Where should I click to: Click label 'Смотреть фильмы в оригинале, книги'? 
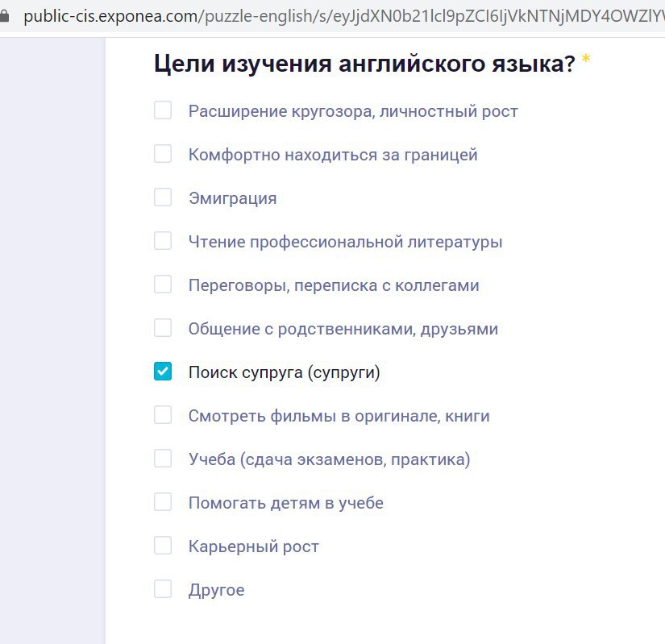(339, 417)
